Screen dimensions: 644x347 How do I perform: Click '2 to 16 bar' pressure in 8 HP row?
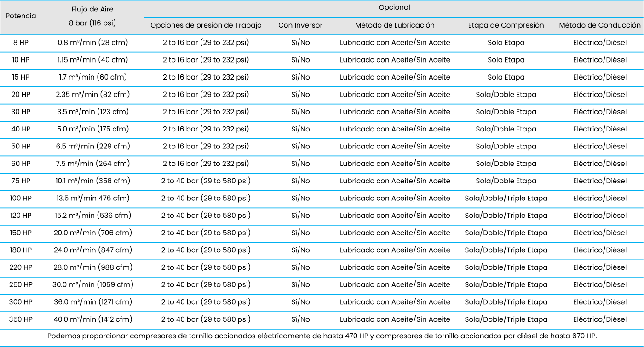(x=206, y=43)
